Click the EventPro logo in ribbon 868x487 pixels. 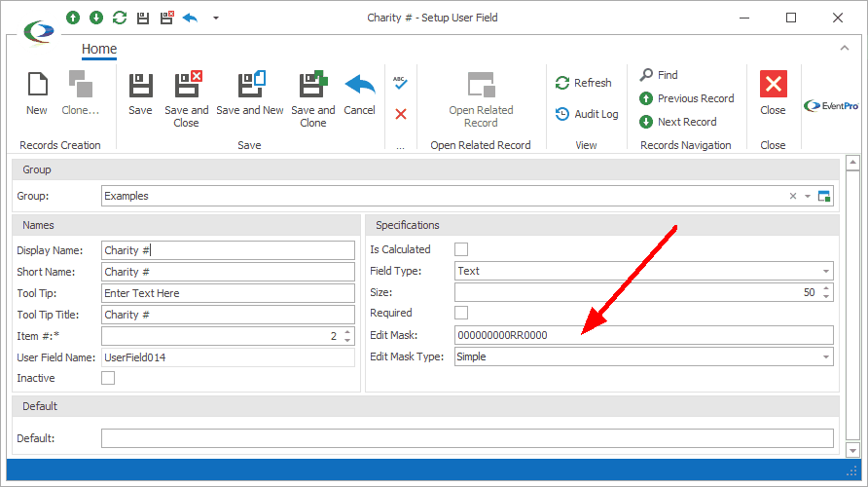(x=831, y=106)
